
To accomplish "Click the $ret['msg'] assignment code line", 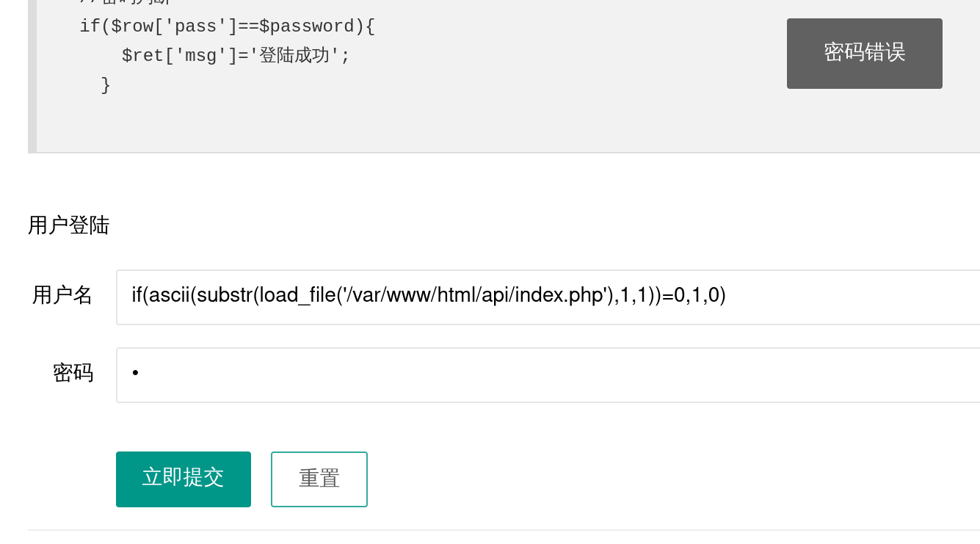I will pyautogui.click(x=236, y=56).
